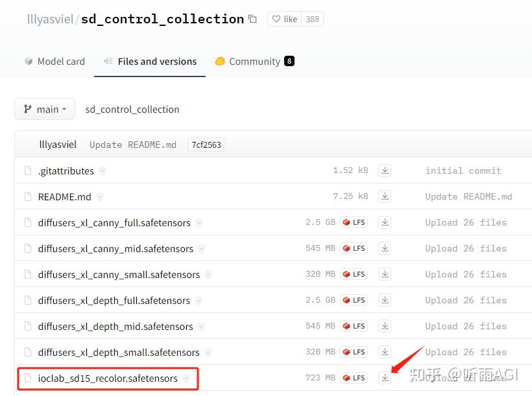The height and width of the screenshot is (396, 532).
Task: Like the sd_control_collection repository
Action: tap(285, 19)
